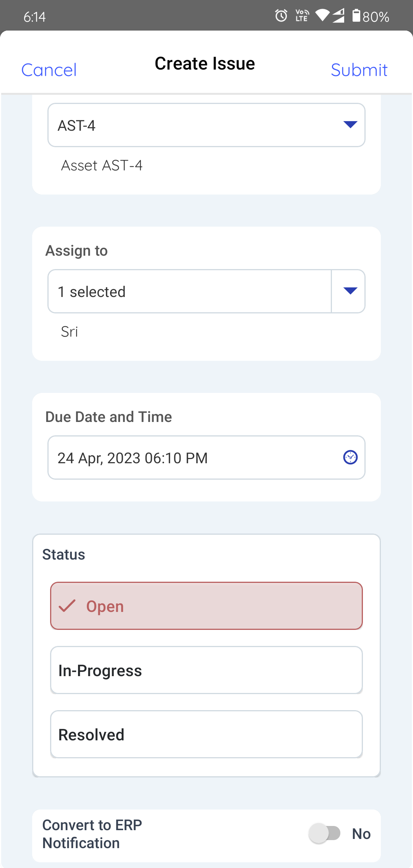Tap the VoLTE indicator icon
The width and height of the screenshot is (413, 868).
click(302, 16)
